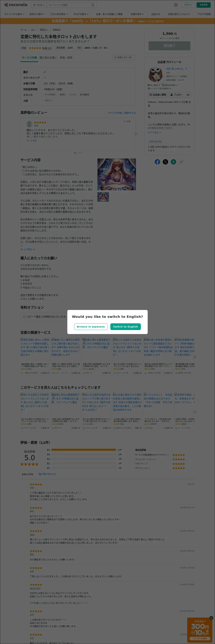Click the 取得 button on the 300円 coupon popup
215x644 pixels.
pos(200,638)
